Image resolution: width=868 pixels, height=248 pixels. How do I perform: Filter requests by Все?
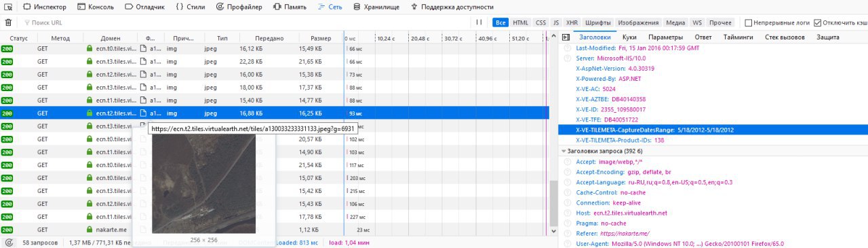(x=501, y=22)
